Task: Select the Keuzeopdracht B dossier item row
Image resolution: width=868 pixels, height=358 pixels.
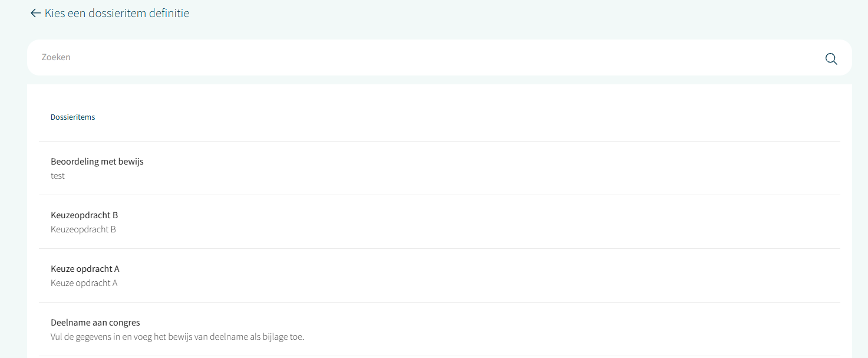Action: pyautogui.click(x=440, y=222)
